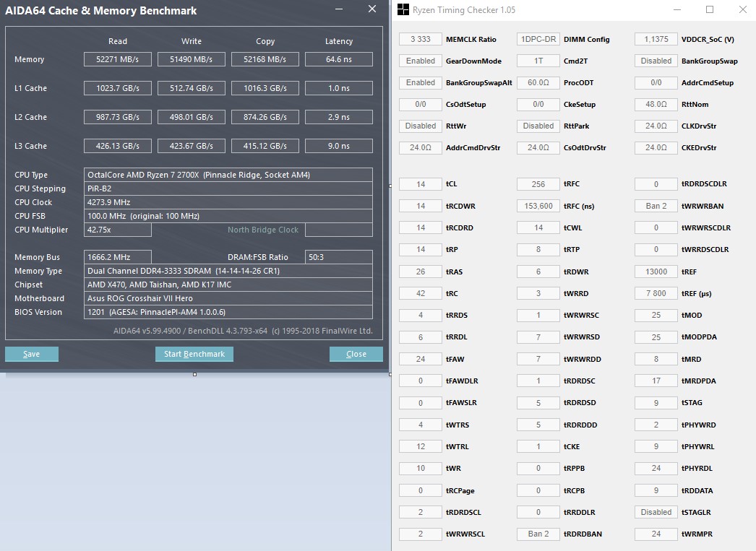
Task: Click the RttWr Disabled field
Action: tap(421, 126)
